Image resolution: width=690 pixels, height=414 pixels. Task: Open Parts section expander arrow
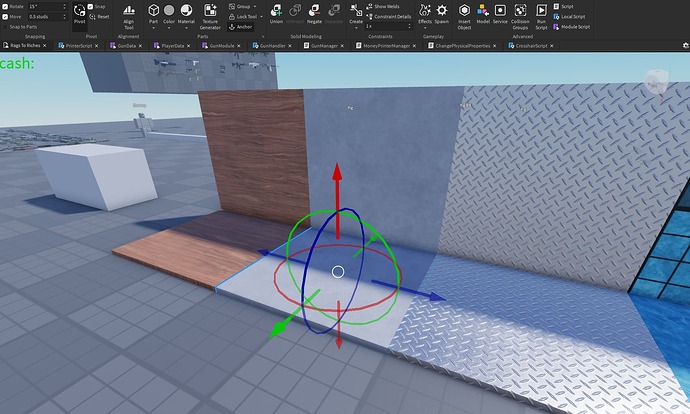click(x=263, y=37)
